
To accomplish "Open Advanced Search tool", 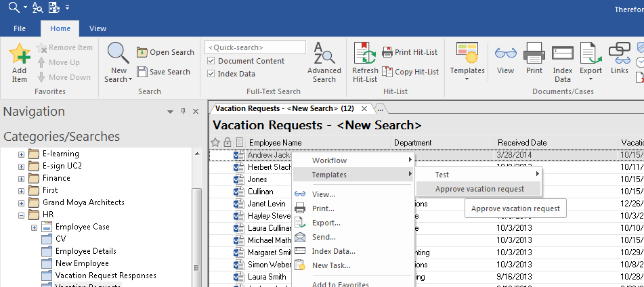I will [x=324, y=62].
